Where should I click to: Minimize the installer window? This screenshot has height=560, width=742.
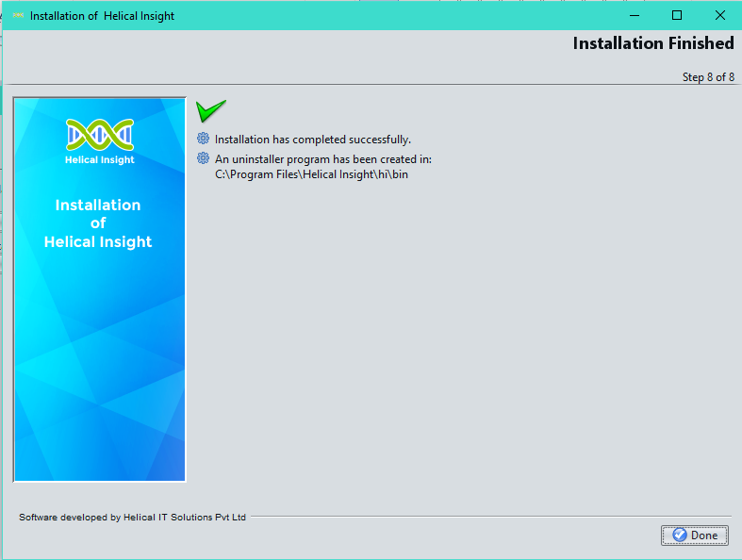click(x=635, y=15)
